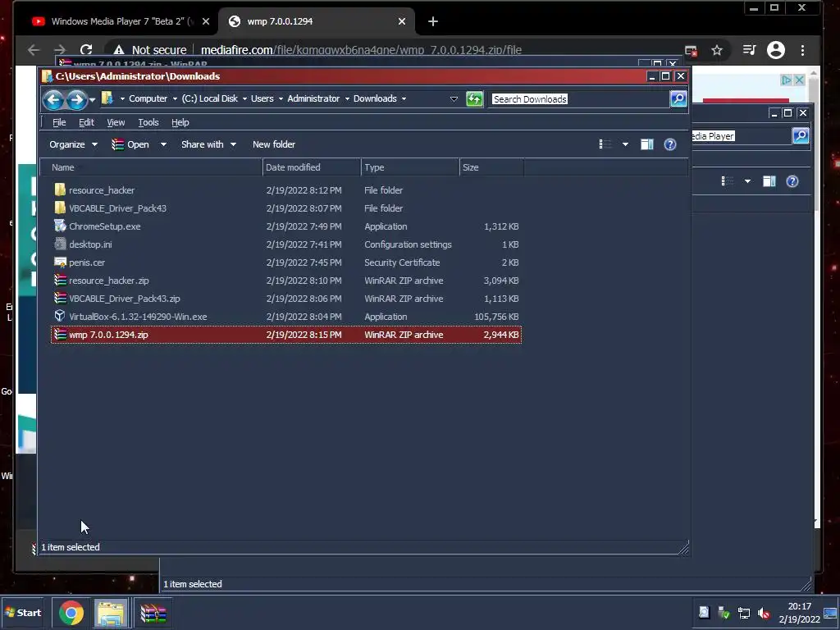Expand the (C:) Local Disk breadcrumb arrow
Image resolution: width=840 pixels, height=630 pixels.
coord(244,99)
